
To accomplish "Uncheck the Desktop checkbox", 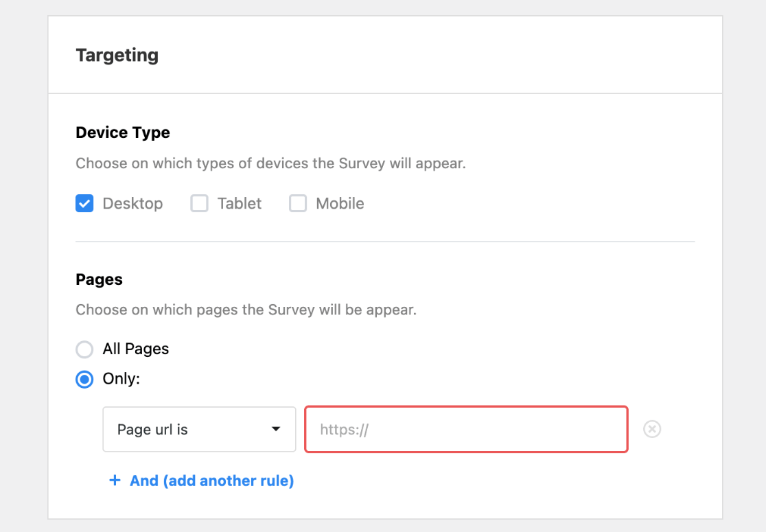I will 84,204.
